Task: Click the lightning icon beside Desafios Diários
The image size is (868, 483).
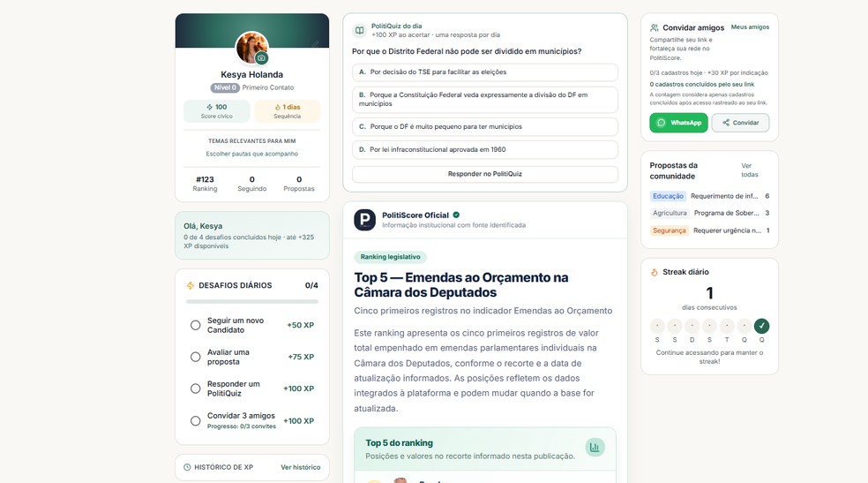Action: coord(191,285)
